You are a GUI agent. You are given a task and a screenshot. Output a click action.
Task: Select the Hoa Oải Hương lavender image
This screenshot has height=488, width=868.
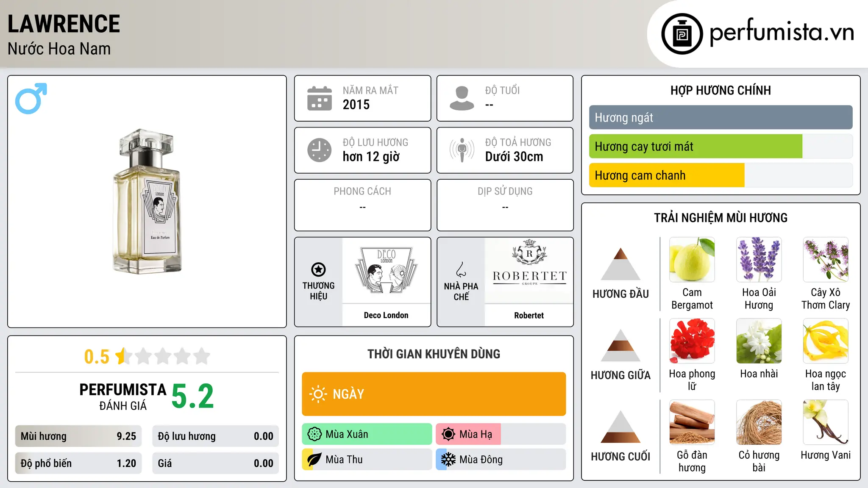click(x=759, y=260)
